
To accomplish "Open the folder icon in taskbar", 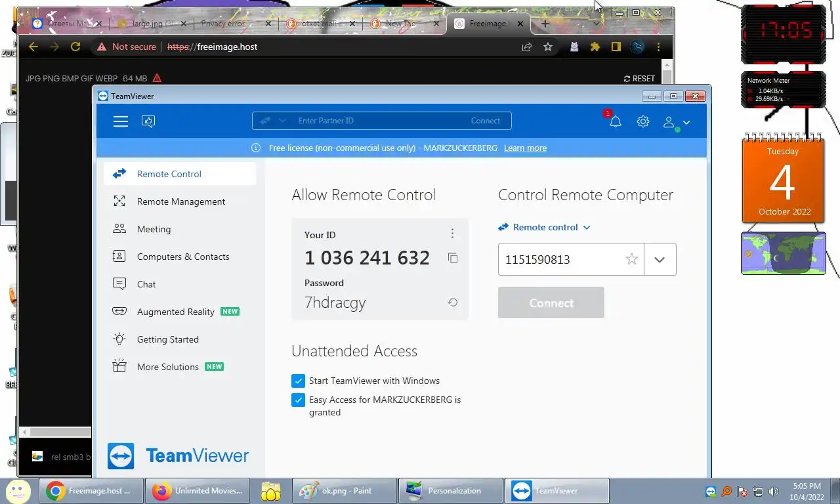I will 271,491.
